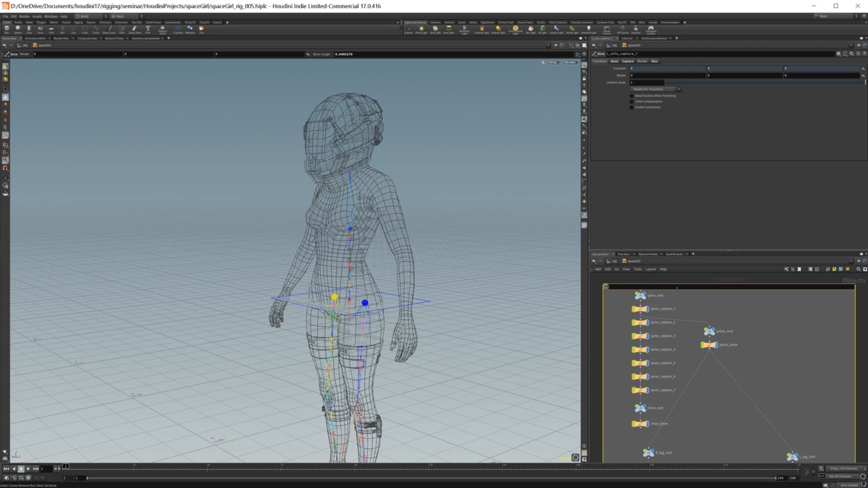Check Keep Position When Parenting option
The height and width of the screenshot is (488, 868).
click(x=631, y=96)
